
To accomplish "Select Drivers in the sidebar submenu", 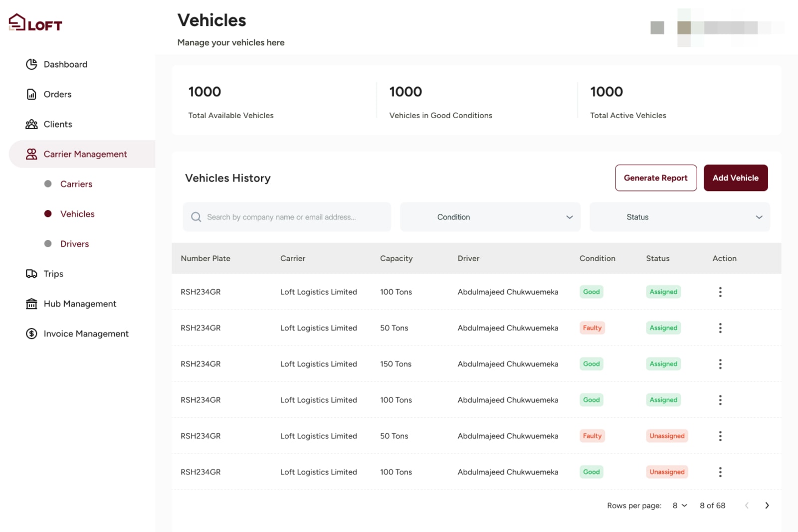I will [x=75, y=244].
